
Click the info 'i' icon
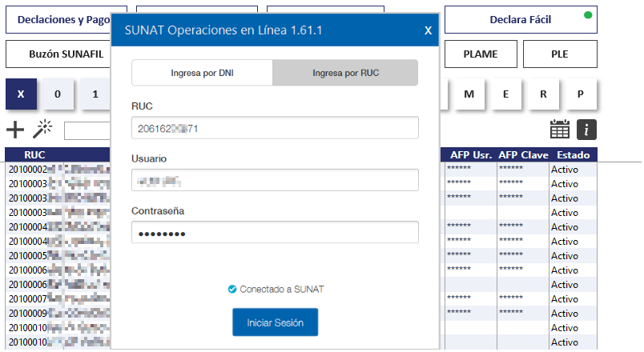coord(586,130)
